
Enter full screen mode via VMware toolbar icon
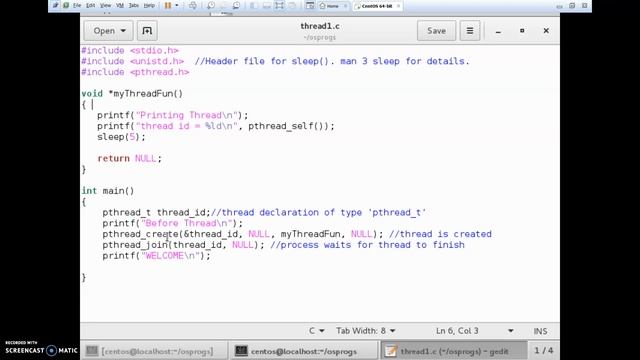point(279,6)
